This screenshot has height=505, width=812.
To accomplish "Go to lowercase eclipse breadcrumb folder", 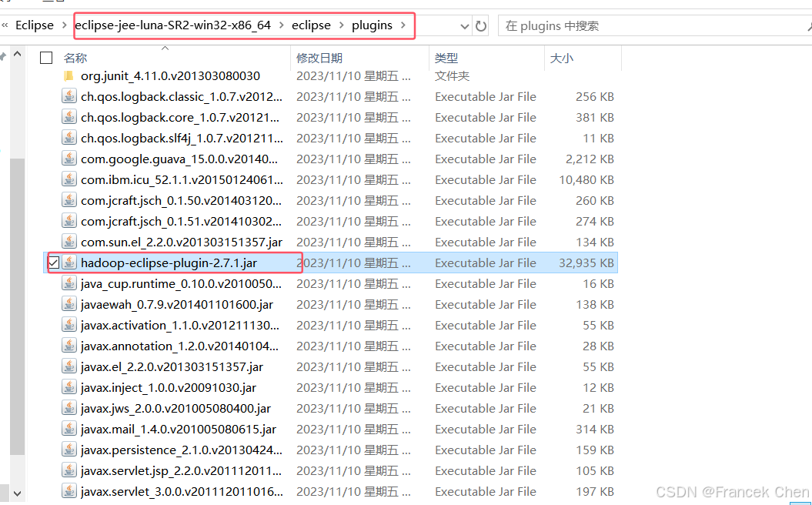I will click(311, 25).
